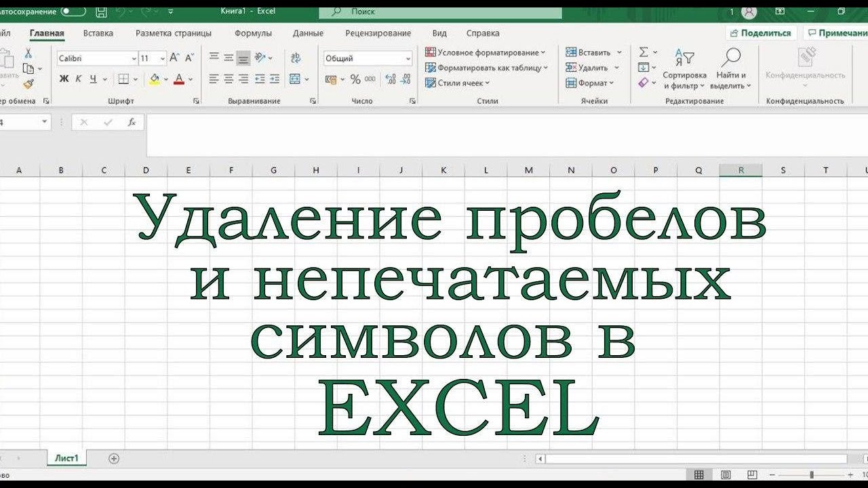Align cell text left
The image size is (868, 488).
[x=214, y=79]
